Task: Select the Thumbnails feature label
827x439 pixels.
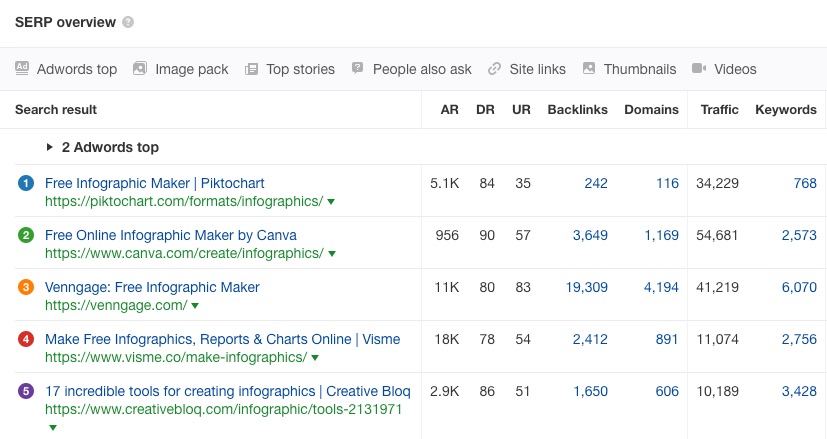Action: pyautogui.click(x=640, y=69)
